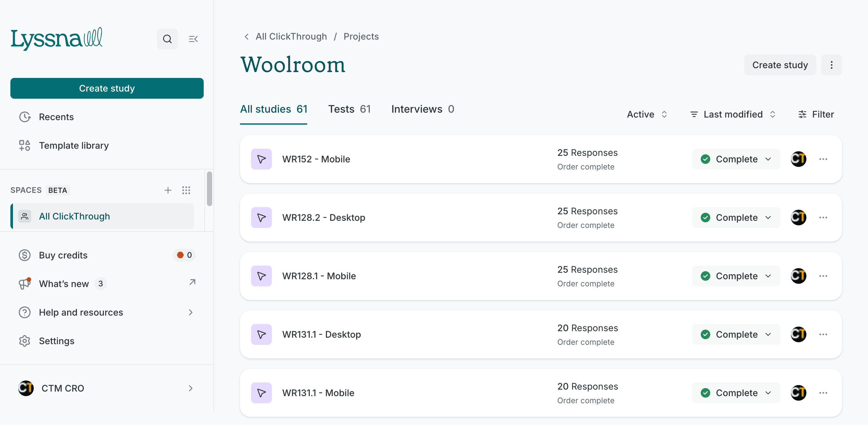Click the sidebar spaces scrollbar
The image size is (868, 425).
[209, 189]
